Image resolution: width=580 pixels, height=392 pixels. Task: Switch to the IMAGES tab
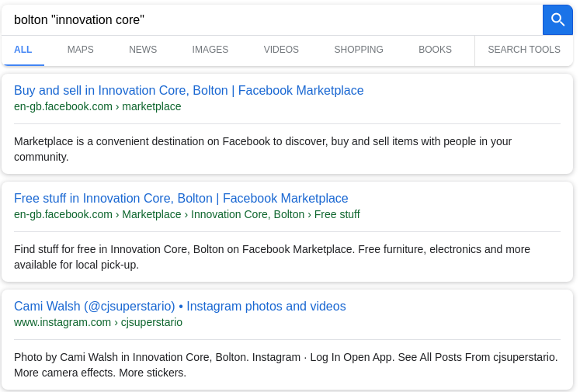210,50
